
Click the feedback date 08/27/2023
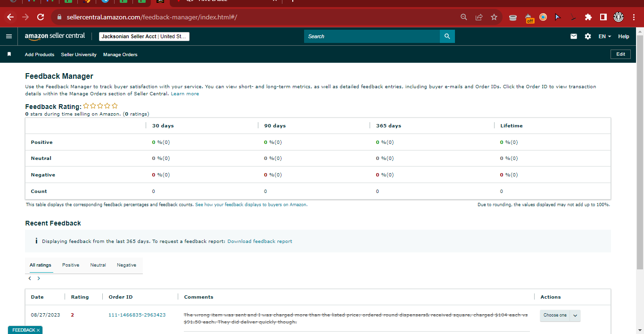pyautogui.click(x=45, y=315)
